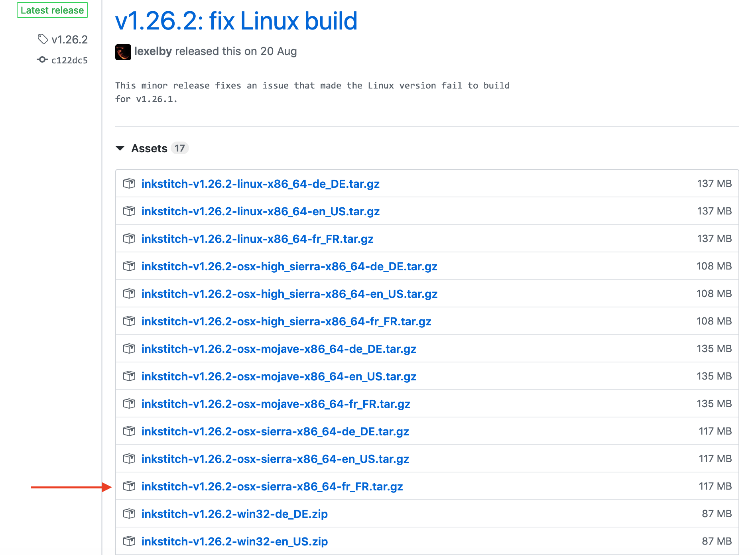
Task: Download osx-high_sierra-x86_64-de_DE.tar.gz
Action: (289, 266)
